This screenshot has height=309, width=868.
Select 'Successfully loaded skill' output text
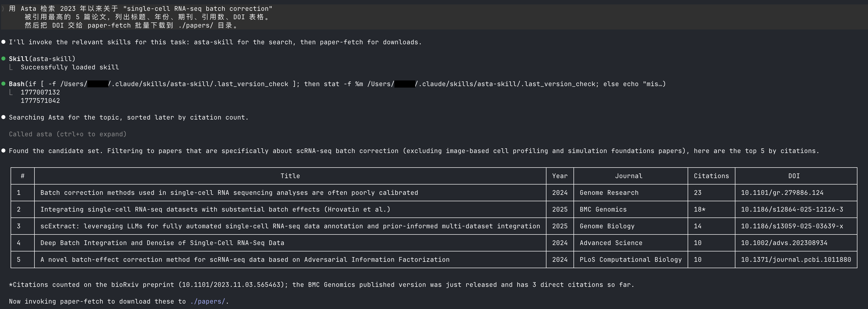(x=70, y=67)
